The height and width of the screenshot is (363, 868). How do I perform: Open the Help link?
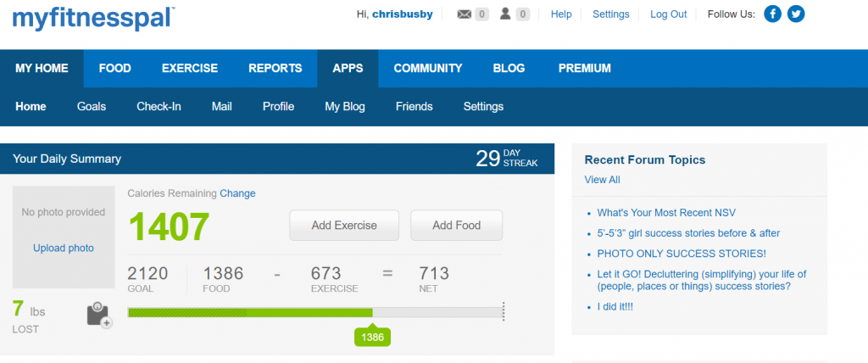561,14
